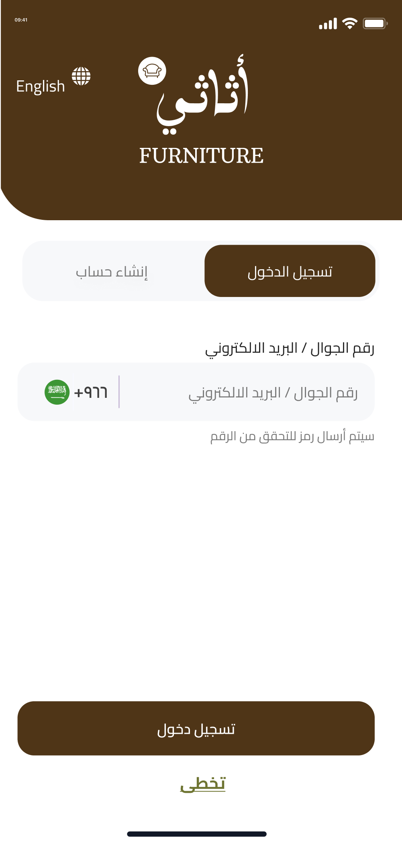Click the 09:41 clock in status bar
Viewport: 402px width, 868px height.
point(21,20)
